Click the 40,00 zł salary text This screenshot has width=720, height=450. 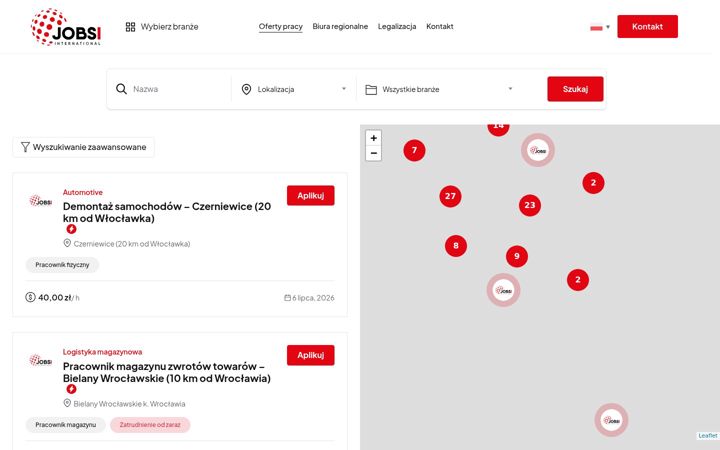coord(55,298)
